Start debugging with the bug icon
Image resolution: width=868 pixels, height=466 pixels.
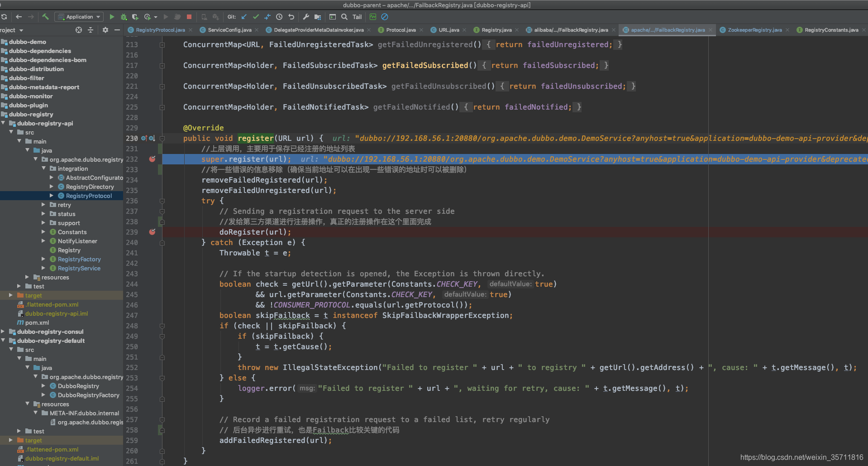tap(124, 17)
